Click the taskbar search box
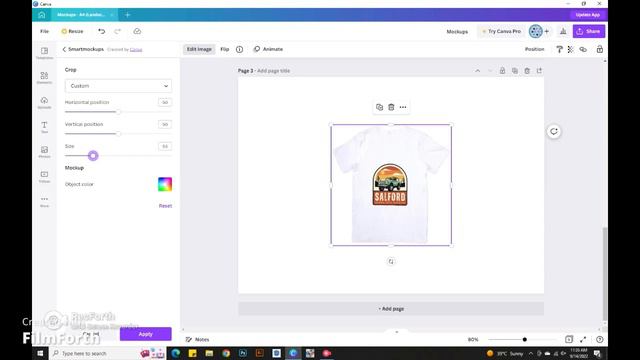 pyautogui.click(x=107, y=353)
